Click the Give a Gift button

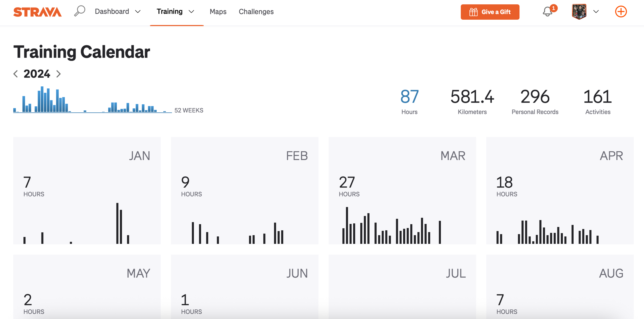(x=490, y=12)
